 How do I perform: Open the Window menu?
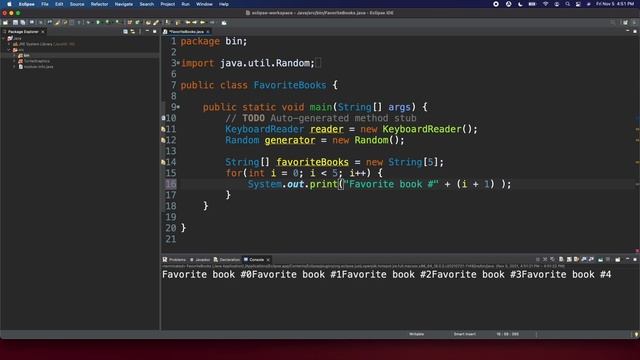(x=204, y=4)
